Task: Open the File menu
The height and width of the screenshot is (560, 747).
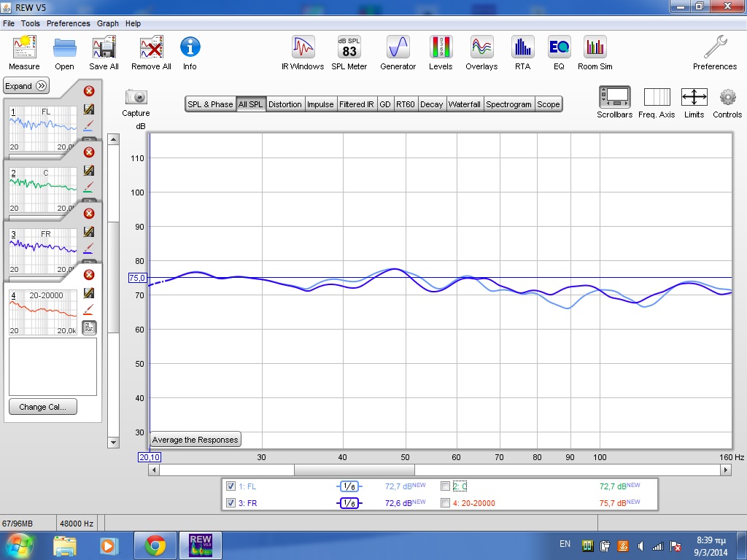Action: coord(9,23)
